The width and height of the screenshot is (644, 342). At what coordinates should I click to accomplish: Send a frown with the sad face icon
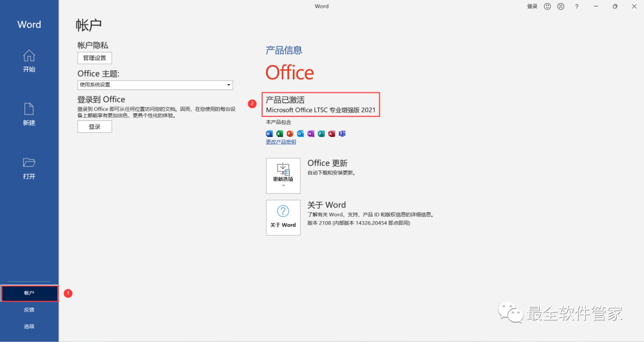561,6
